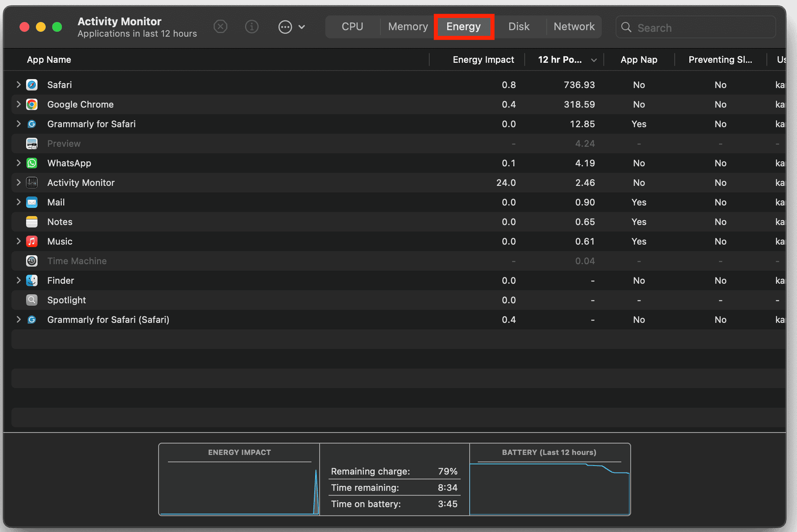Click Mail's App Nap Yes value

coord(639,202)
